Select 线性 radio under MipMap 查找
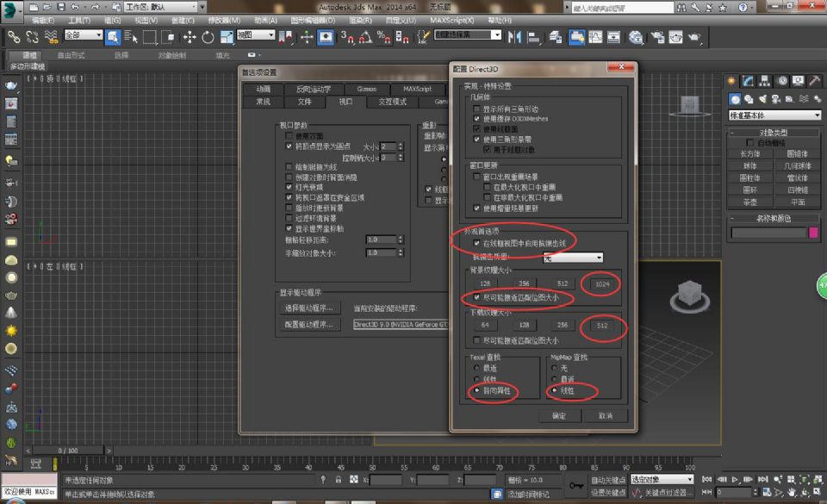The image size is (827, 504). click(554, 390)
